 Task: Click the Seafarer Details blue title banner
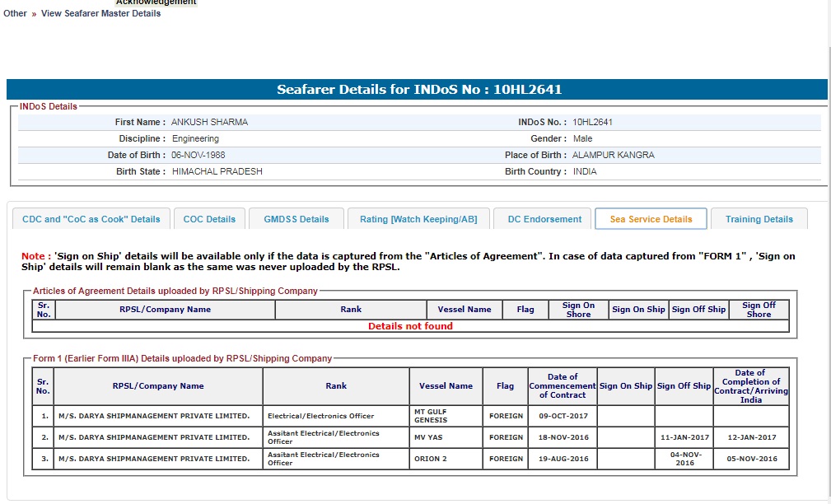tap(417, 90)
